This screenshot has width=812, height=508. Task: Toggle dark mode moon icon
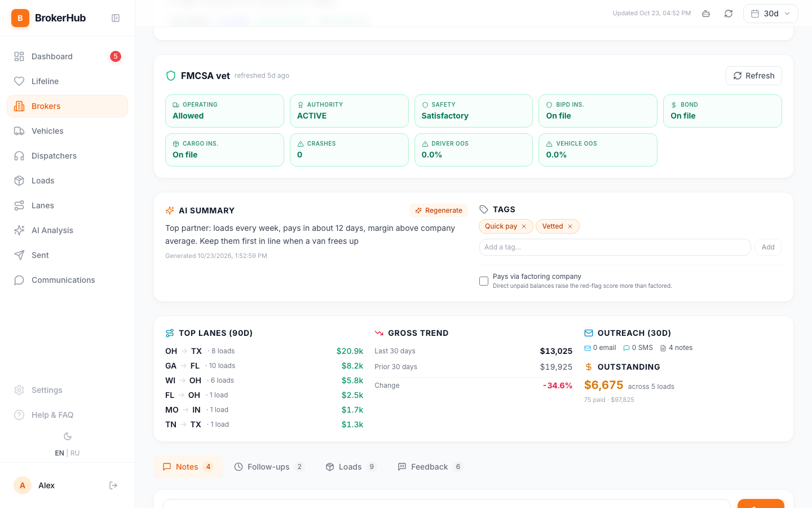coord(68,436)
